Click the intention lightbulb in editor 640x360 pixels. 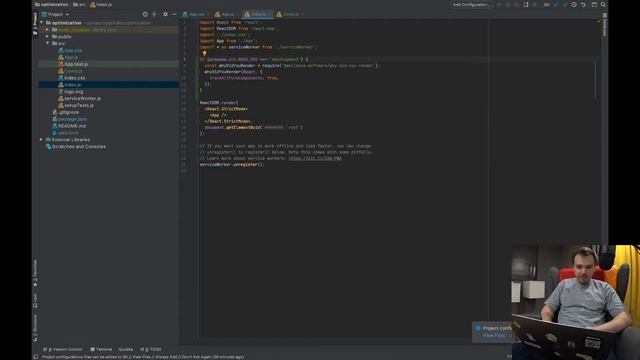(204, 53)
